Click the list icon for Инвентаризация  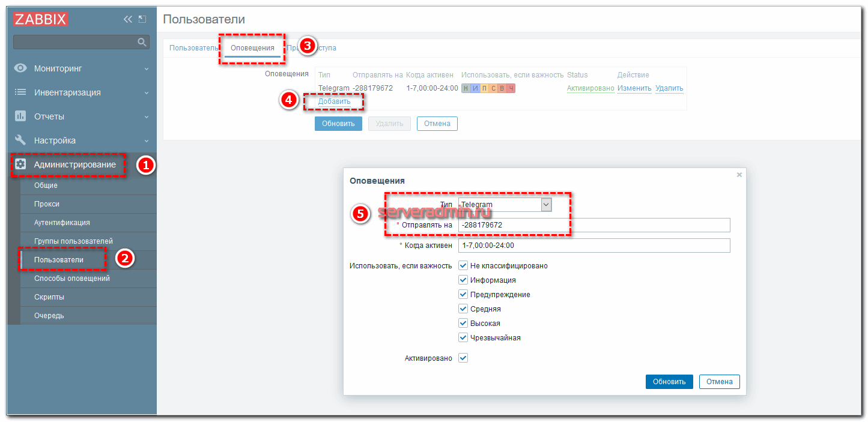click(x=20, y=92)
